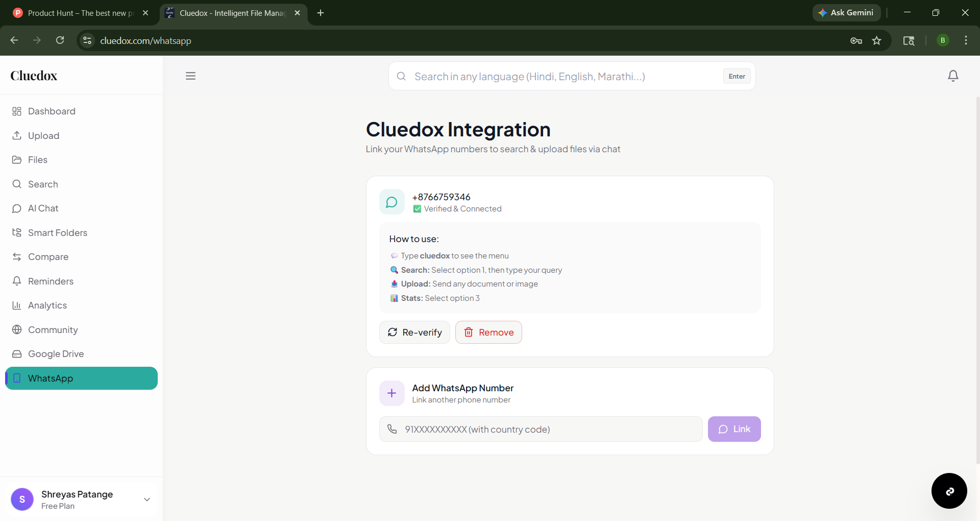Click the Compare sidebar icon
The height and width of the screenshot is (521, 980).
(17, 257)
